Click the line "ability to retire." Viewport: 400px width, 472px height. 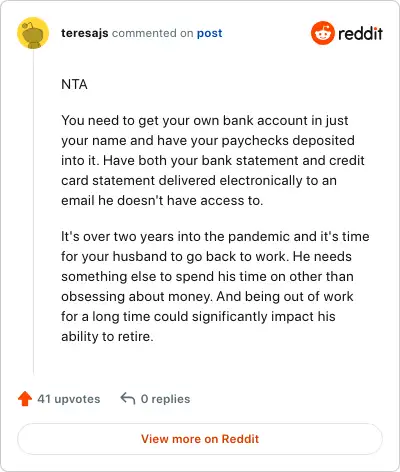(x=107, y=337)
